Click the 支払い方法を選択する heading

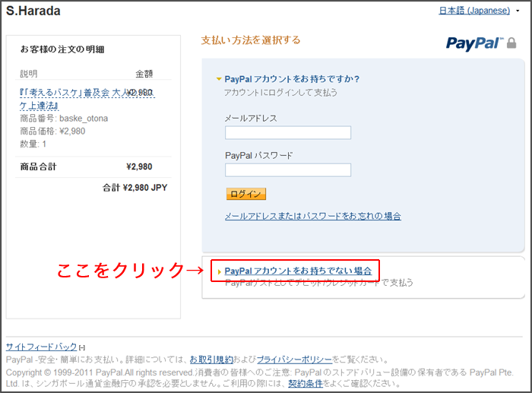click(x=251, y=40)
